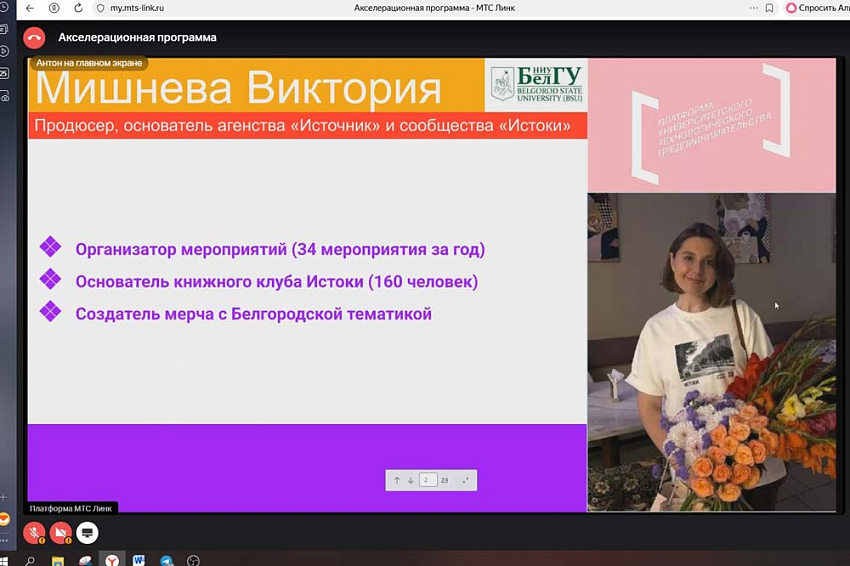Bookmark the page using the bookmark icon
This screenshot has height=566, width=850.
click(x=769, y=8)
